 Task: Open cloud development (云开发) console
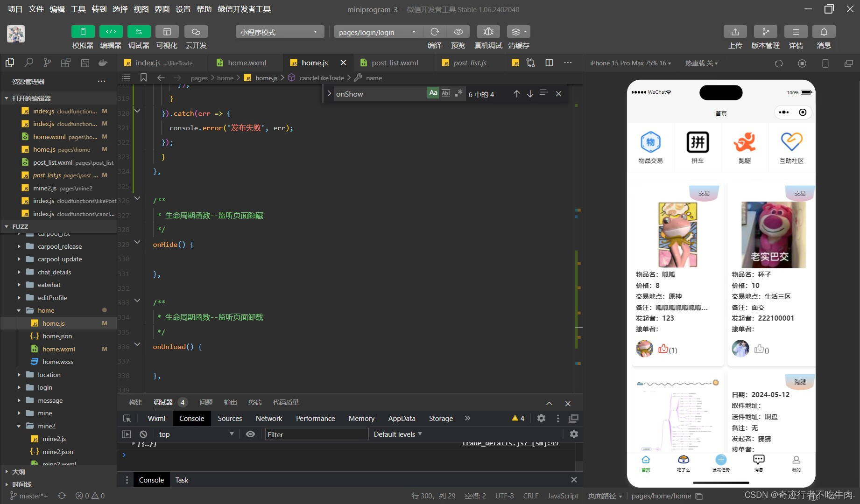point(196,32)
